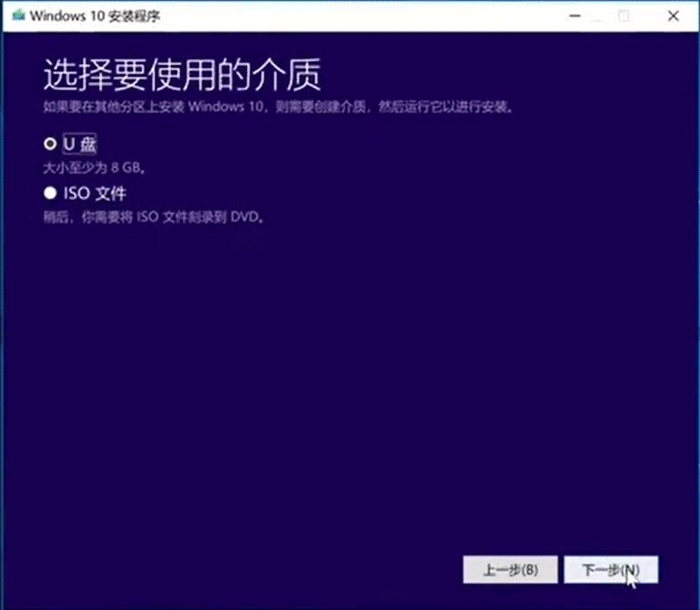The width and height of the screenshot is (700, 610).
Task: Click the subtitle about installing Windows 10
Action: pyautogui.click(x=277, y=107)
